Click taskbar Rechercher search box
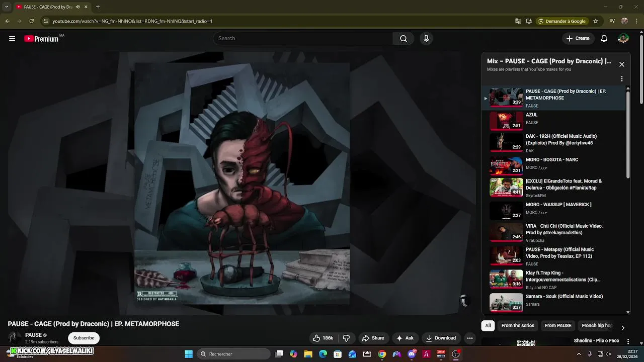The height and width of the screenshot is (362, 644). [233, 354]
